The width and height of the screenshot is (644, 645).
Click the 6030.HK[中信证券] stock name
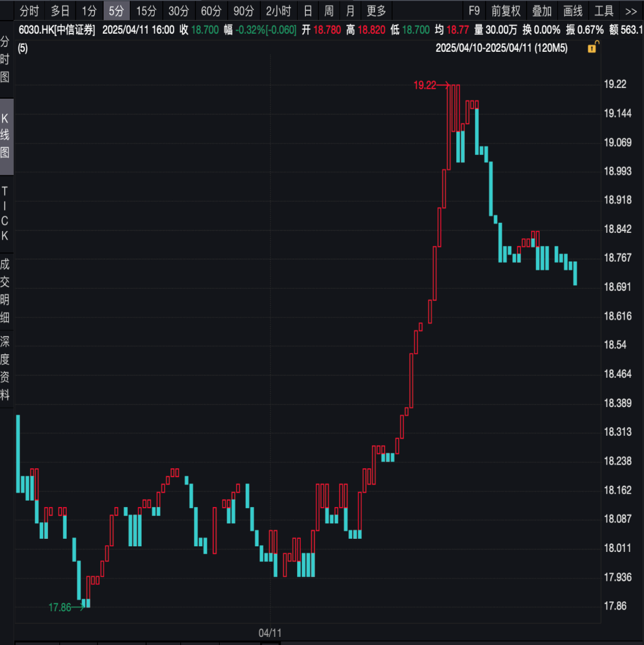57,29
